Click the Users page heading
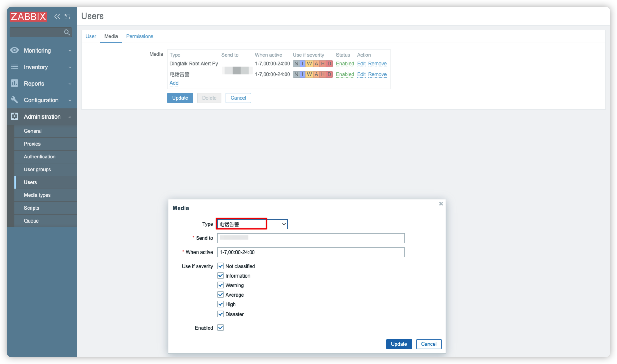The width and height of the screenshot is (617, 364). tap(92, 16)
